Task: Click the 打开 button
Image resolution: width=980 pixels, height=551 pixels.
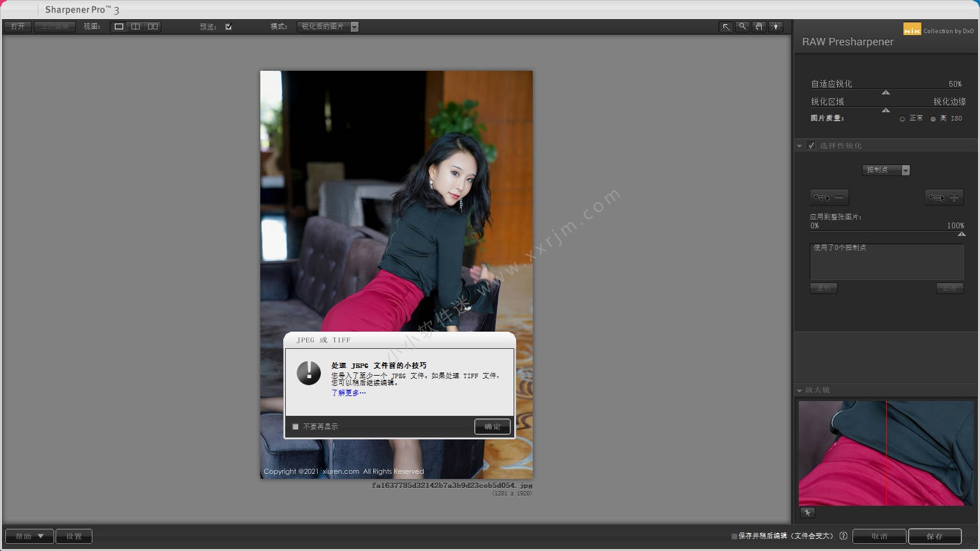Action: [18, 27]
